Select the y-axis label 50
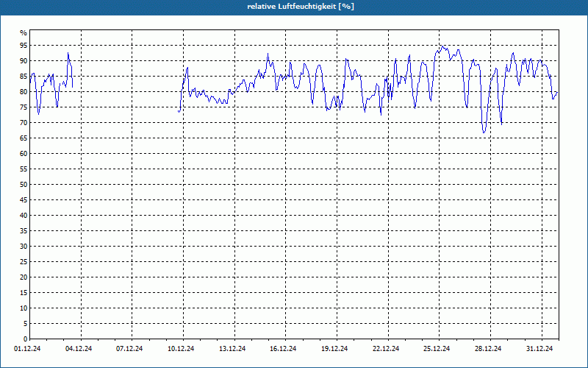Screen dimensions: 588x368 click(24, 185)
